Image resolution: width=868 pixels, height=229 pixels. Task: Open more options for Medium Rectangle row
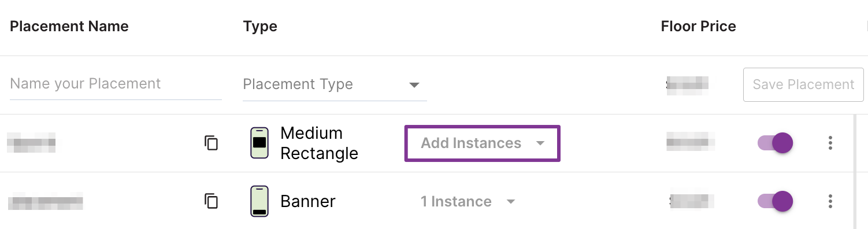[830, 143]
